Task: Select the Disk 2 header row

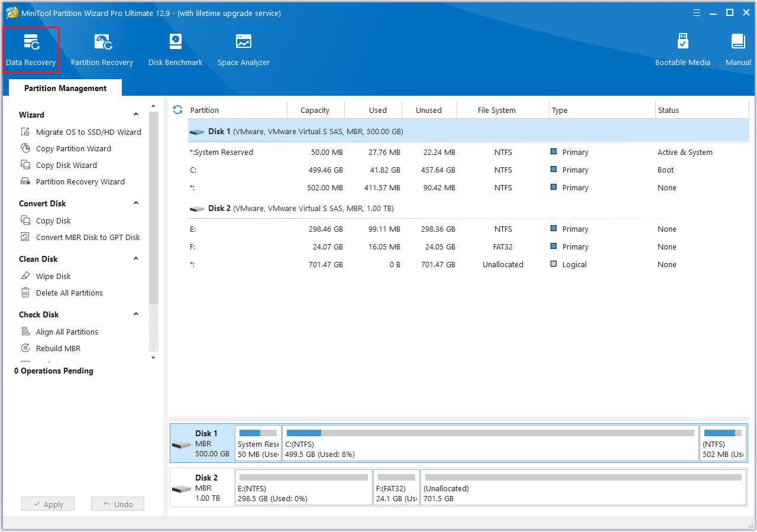Action: tap(468, 208)
